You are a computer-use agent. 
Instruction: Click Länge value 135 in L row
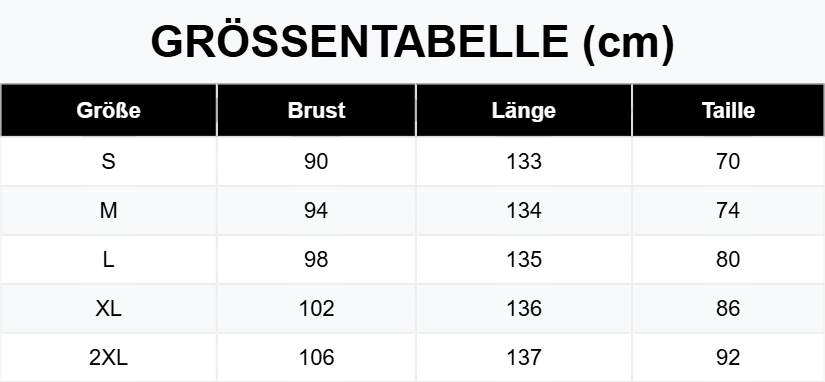[x=524, y=259]
